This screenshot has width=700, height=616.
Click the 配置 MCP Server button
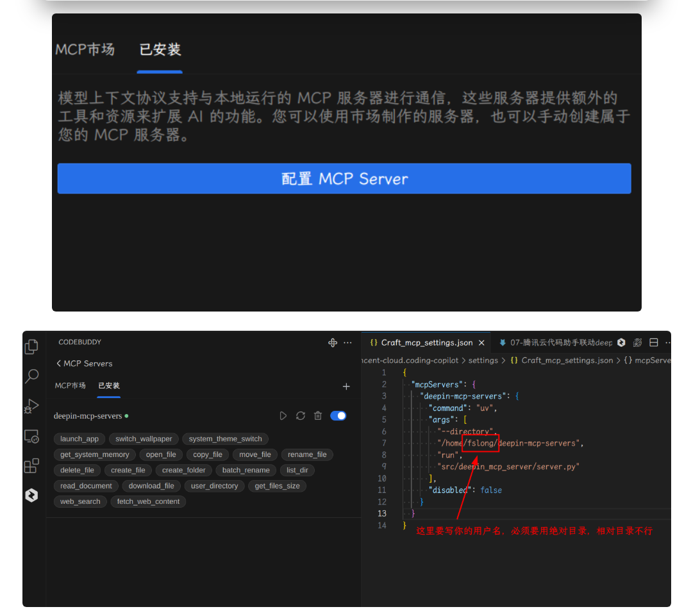[344, 179]
